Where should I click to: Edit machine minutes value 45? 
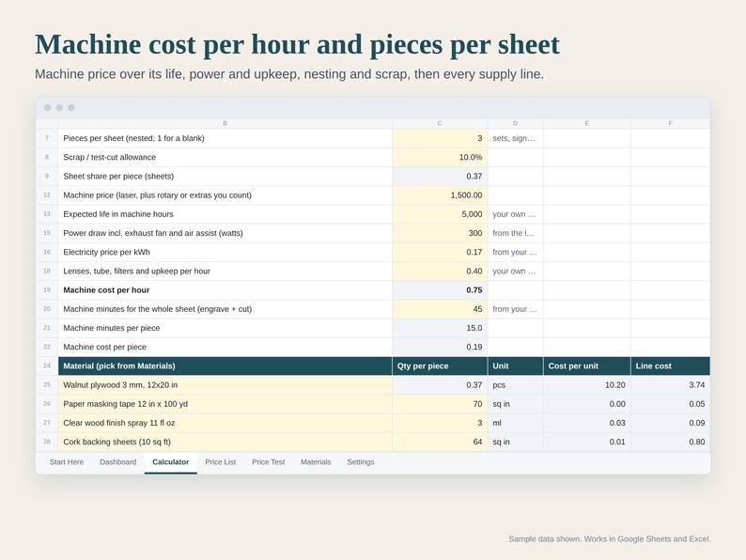[440, 309]
